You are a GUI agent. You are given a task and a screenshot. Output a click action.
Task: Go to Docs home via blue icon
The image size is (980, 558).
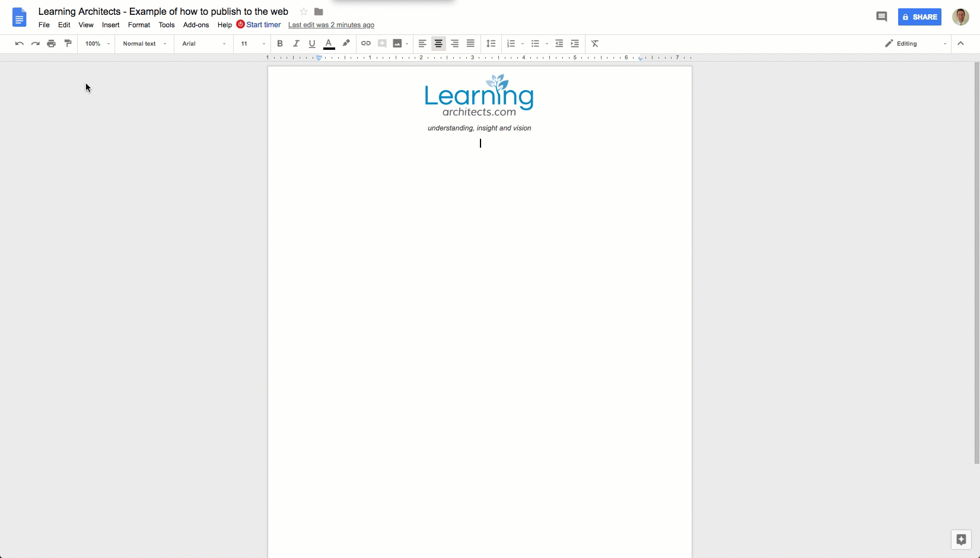20,17
